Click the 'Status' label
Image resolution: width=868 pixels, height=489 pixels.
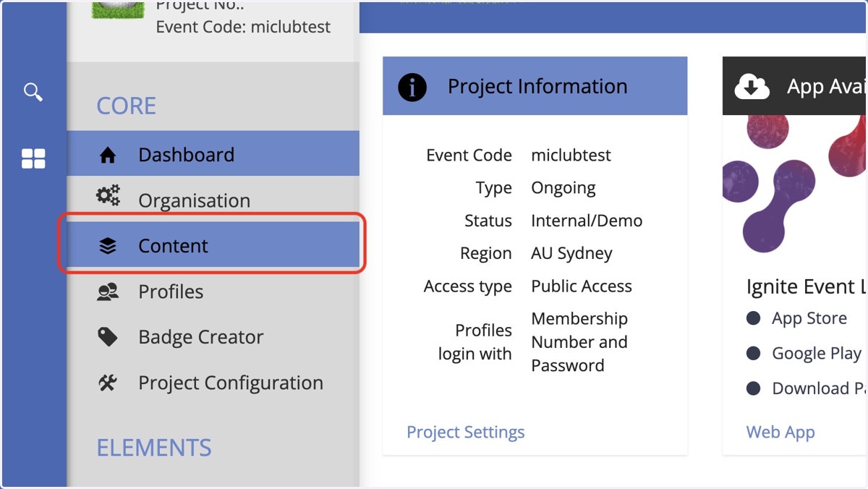488,221
